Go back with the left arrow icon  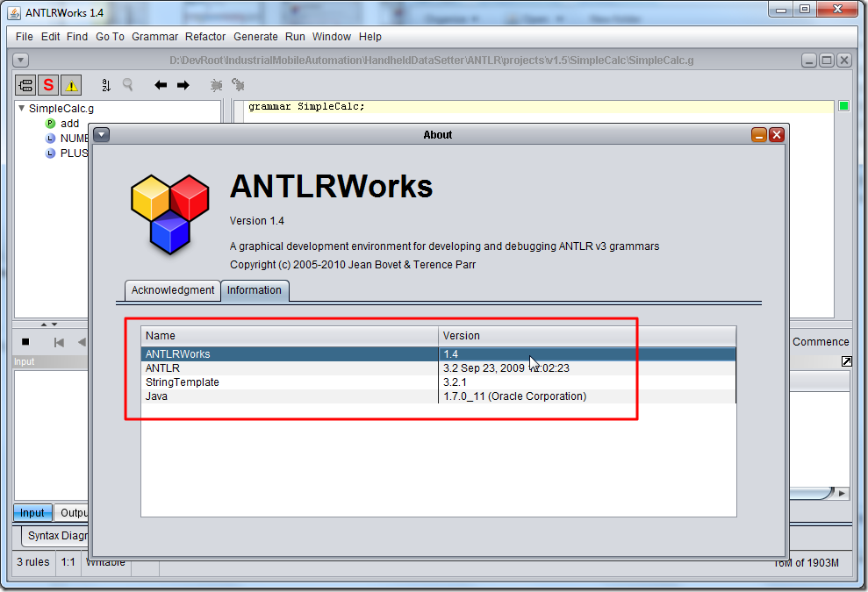(x=161, y=85)
